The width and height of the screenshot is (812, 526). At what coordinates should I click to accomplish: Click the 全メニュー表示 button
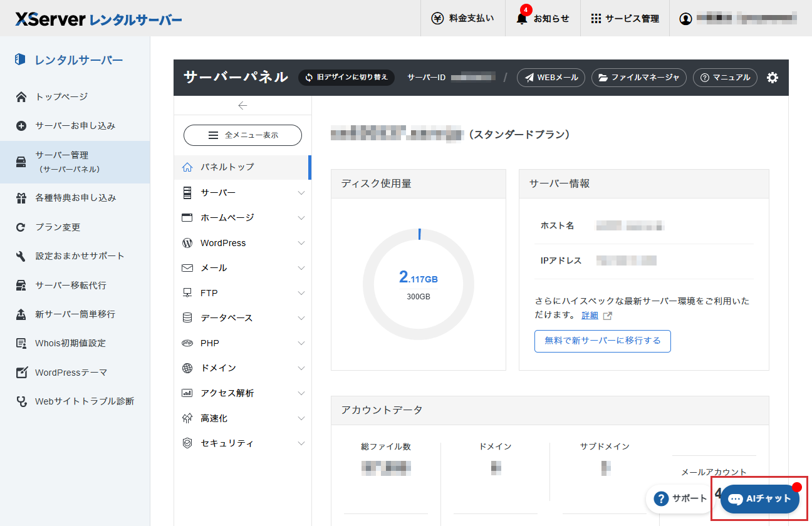tap(242, 135)
